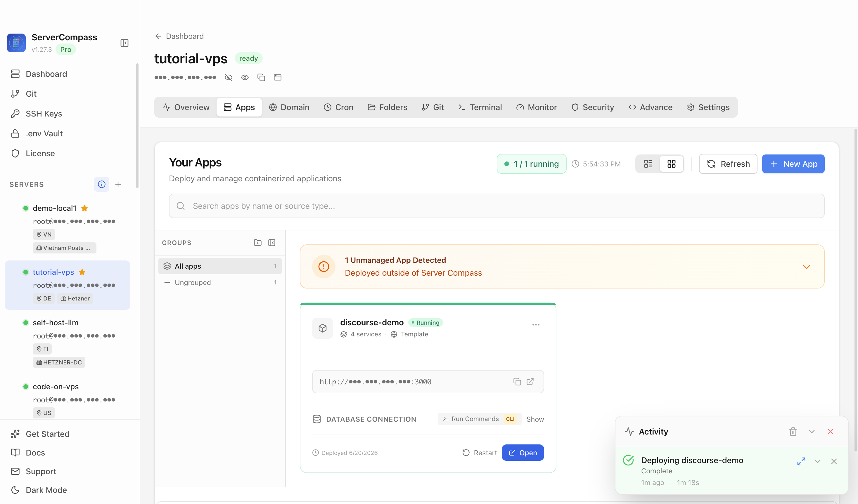Image resolution: width=858 pixels, height=504 pixels.
Task: Switch to the Domain tab
Action: tap(289, 107)
